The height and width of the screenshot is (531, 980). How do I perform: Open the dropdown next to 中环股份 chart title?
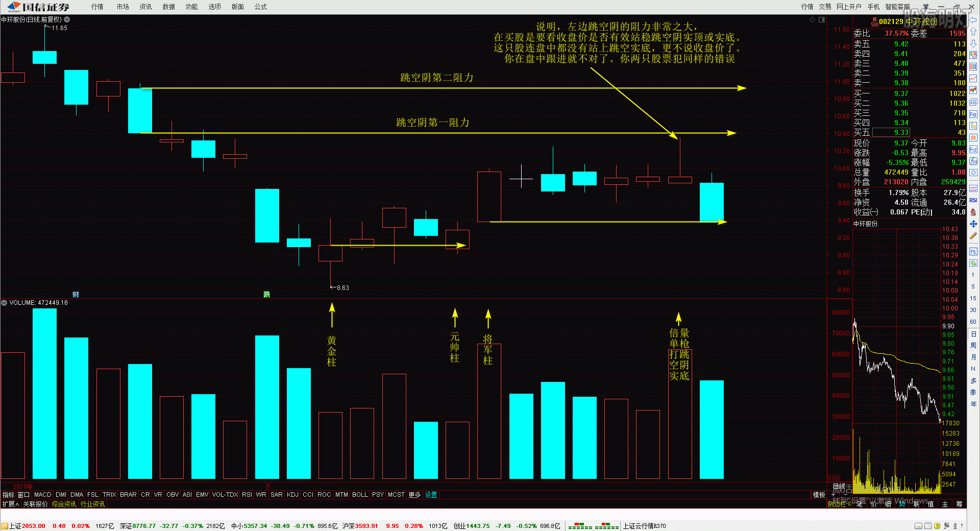pyautogui.click(x=67, y=19)
